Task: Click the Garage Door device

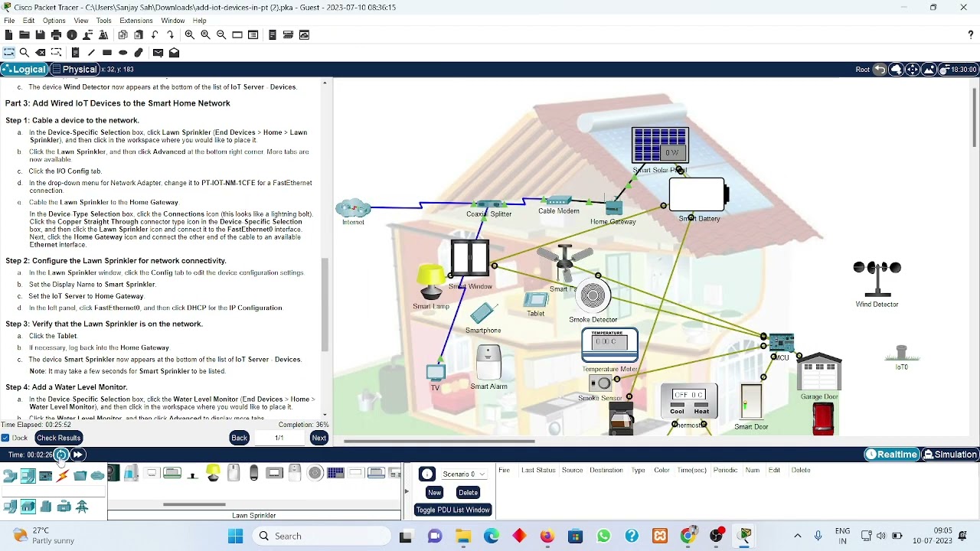Action: 819,373
